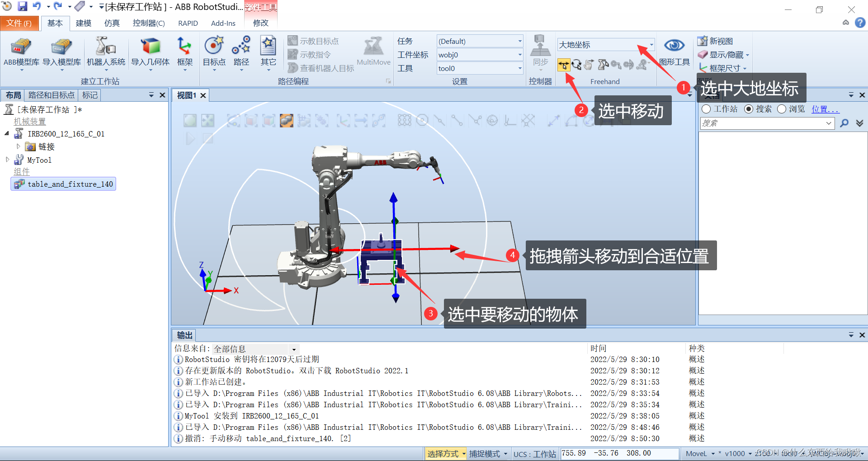868x461 pixels.
Task: Click the output row 'MyTool 安装到 IRB2600_12_165_C_01'
Action: tap(252, 416)
